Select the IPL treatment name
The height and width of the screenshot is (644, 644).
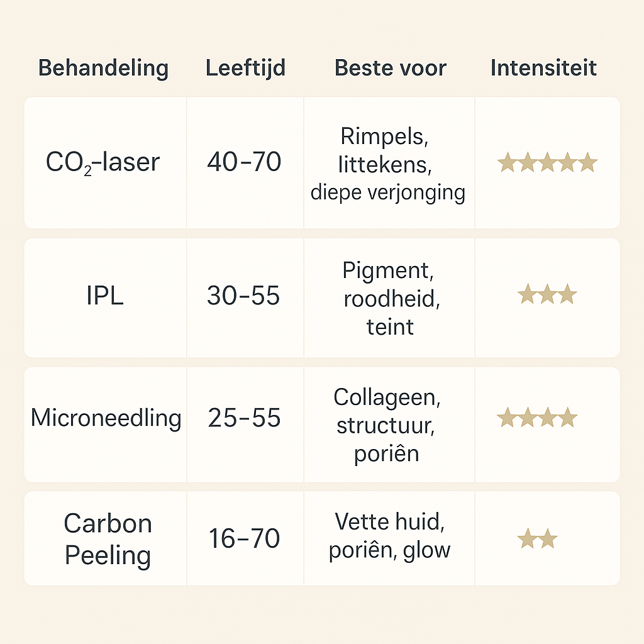click(105, 296)
